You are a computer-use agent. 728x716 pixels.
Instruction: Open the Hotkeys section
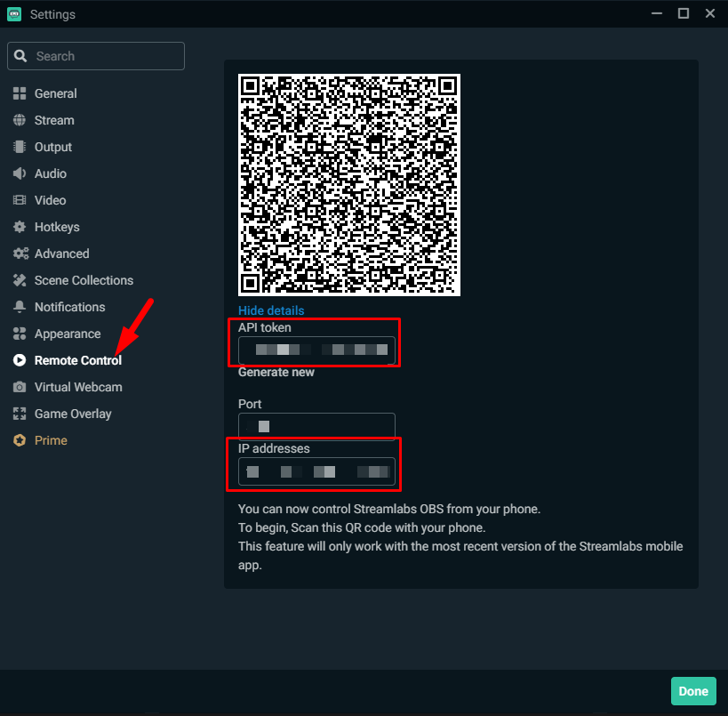click(57, 227)
